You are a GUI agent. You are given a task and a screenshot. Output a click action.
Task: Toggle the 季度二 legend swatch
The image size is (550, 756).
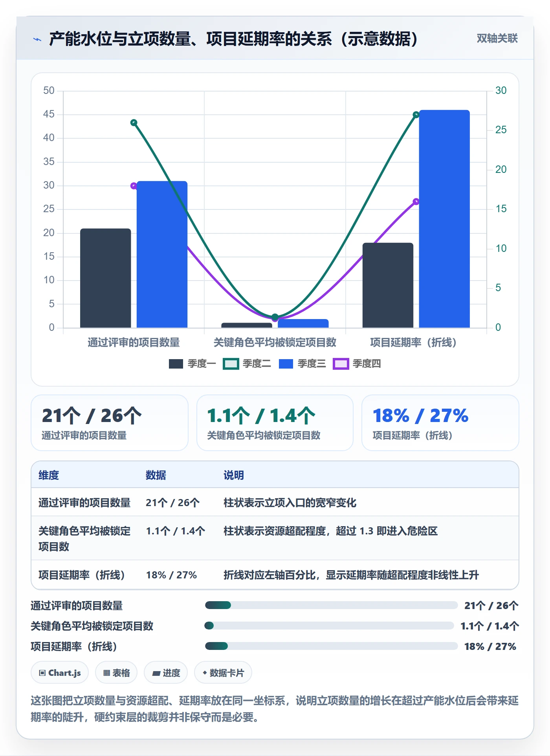[231, 364]
